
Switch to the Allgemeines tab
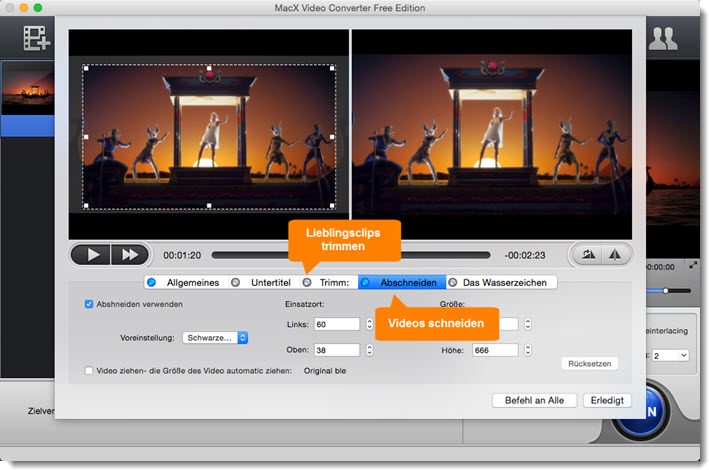186,283
